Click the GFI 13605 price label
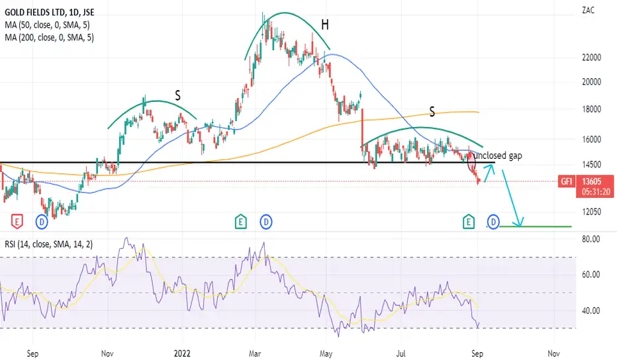The width and height of the screenshot is (617, 364). click(x=586, y=181)
